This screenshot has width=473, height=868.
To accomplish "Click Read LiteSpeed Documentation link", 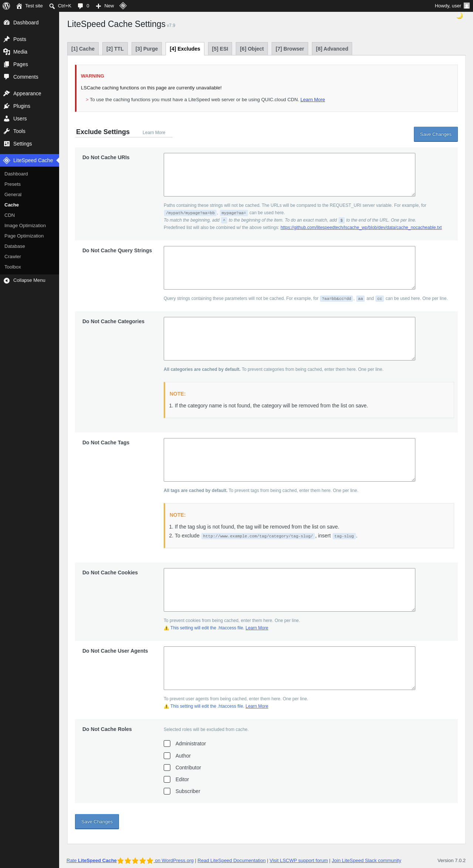I will [232, 861].
